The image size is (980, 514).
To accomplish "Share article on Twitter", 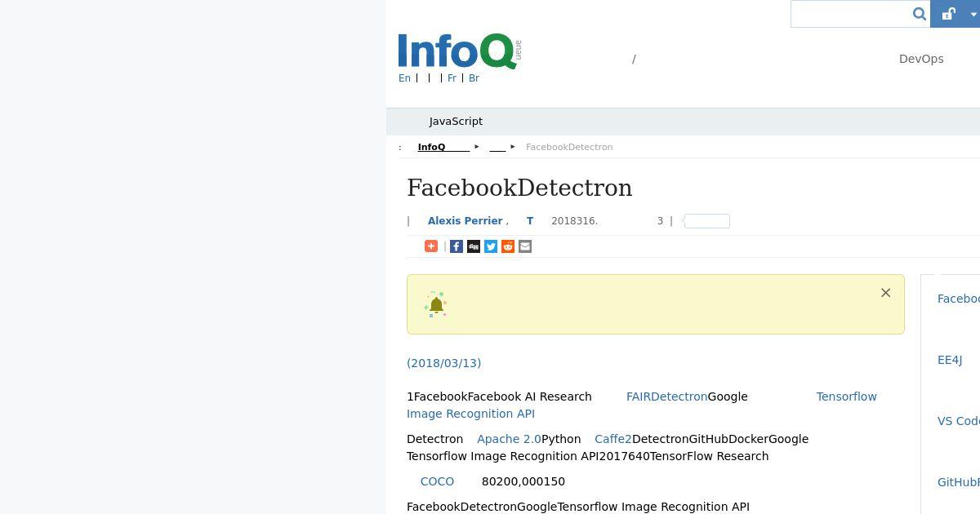I will [491, 246].
